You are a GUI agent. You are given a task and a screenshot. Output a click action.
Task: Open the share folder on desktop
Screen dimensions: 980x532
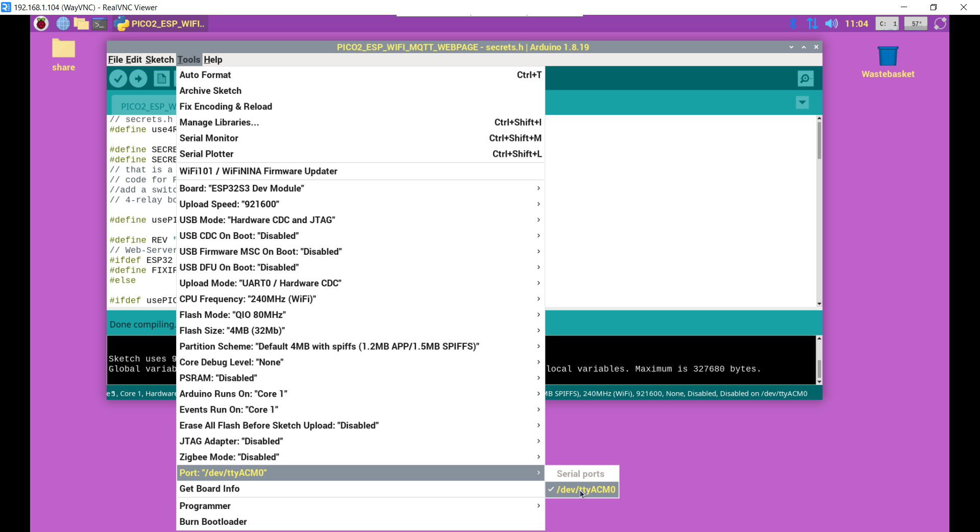tap(63, 55)
